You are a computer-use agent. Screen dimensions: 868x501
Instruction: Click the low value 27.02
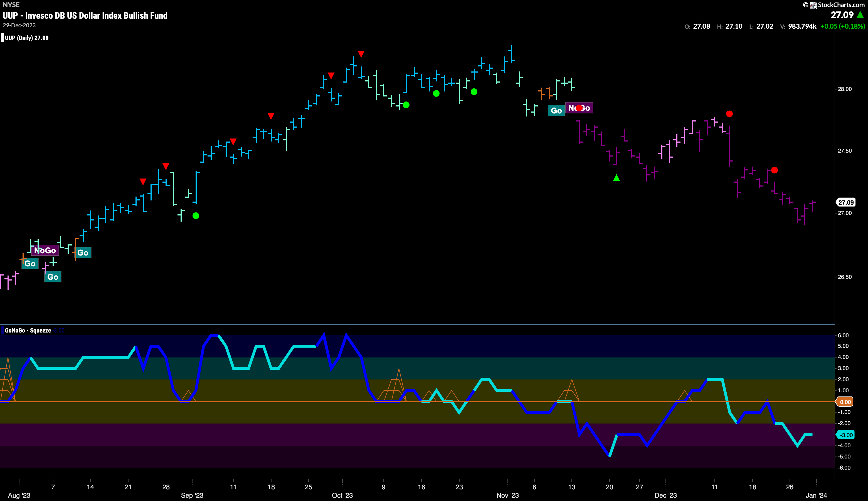(x=765, y=26)
